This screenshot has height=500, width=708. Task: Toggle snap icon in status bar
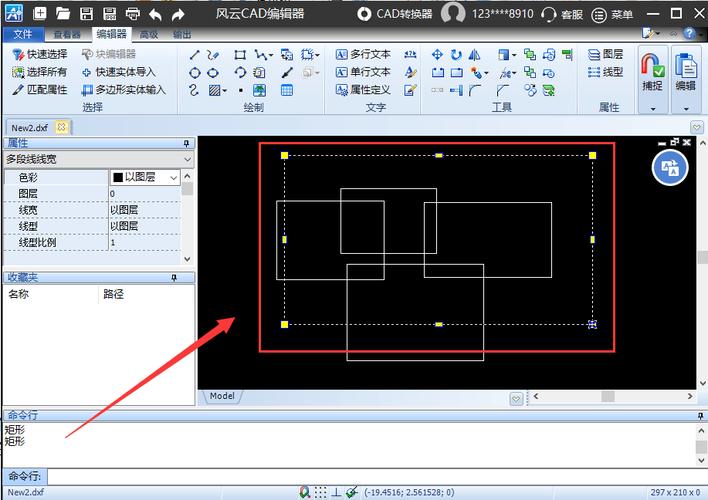click(304, 492)
